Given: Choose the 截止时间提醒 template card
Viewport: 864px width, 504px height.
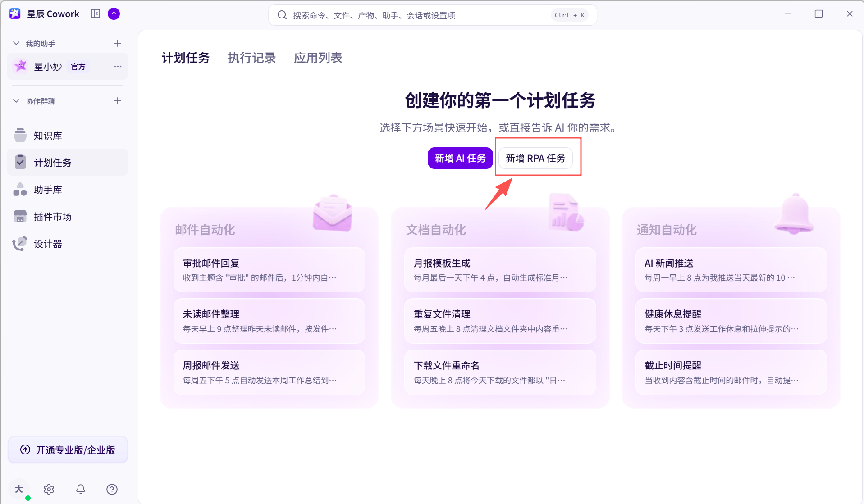Looking at the screenshot, I should point(731,372).
